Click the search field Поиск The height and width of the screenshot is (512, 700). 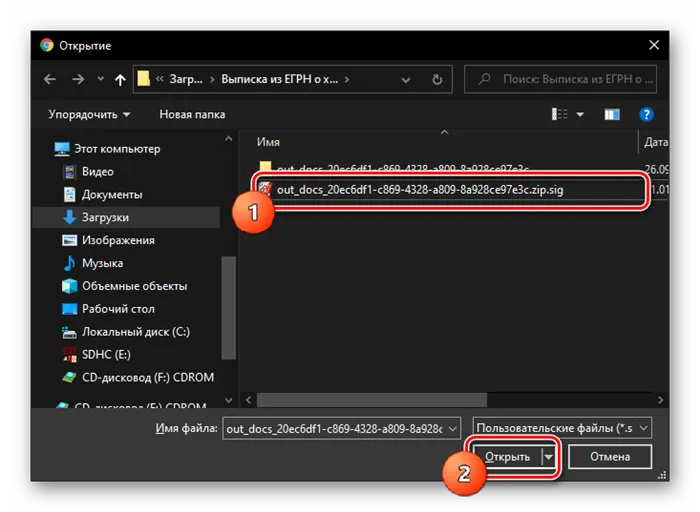(560, 79)
